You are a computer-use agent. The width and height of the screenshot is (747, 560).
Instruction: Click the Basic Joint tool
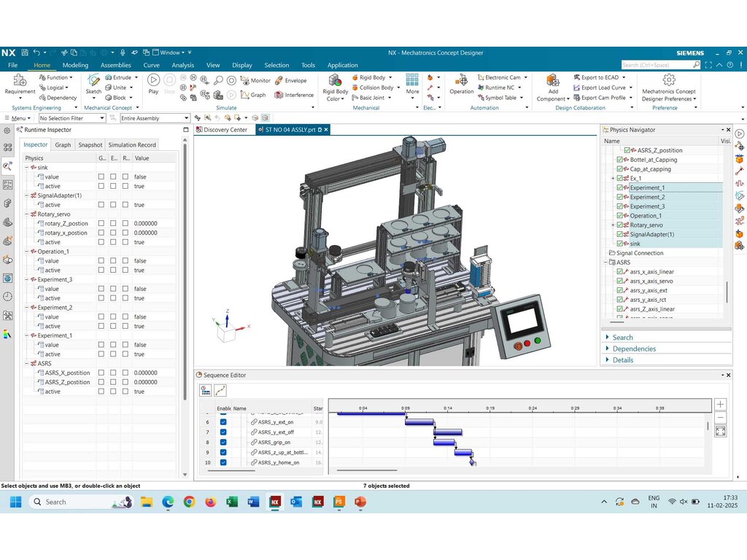(368, 98)
